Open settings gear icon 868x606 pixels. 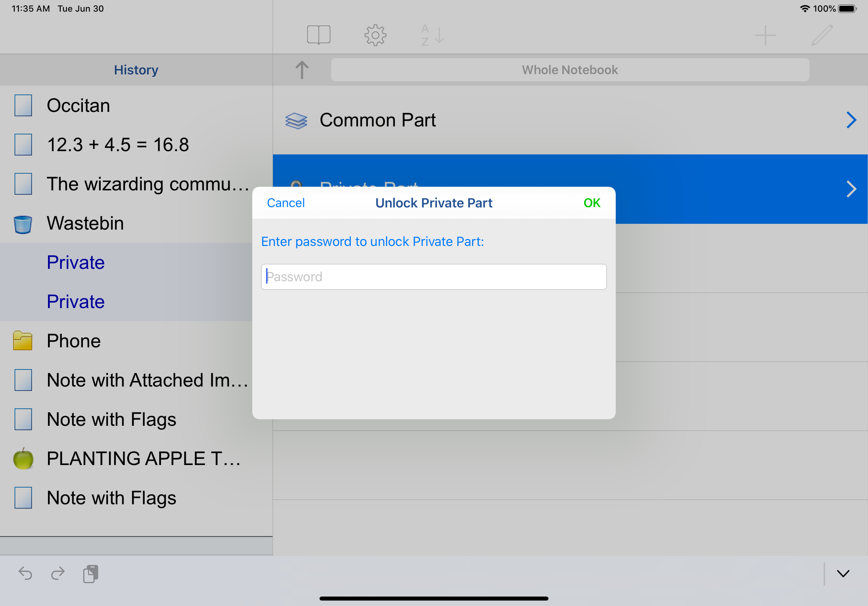coord(375,35)
